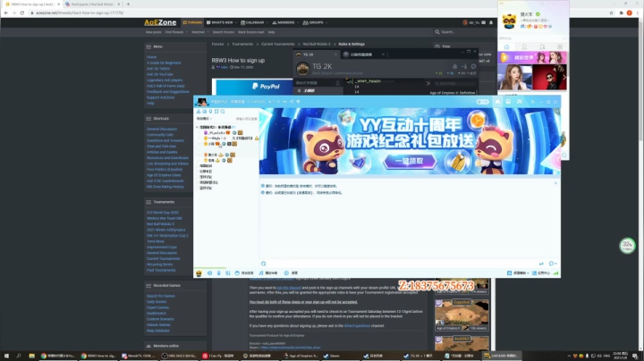Collapse the top channel tree in YY sidebar
This screenshot has height=361, width=644.
pos(197,127)
